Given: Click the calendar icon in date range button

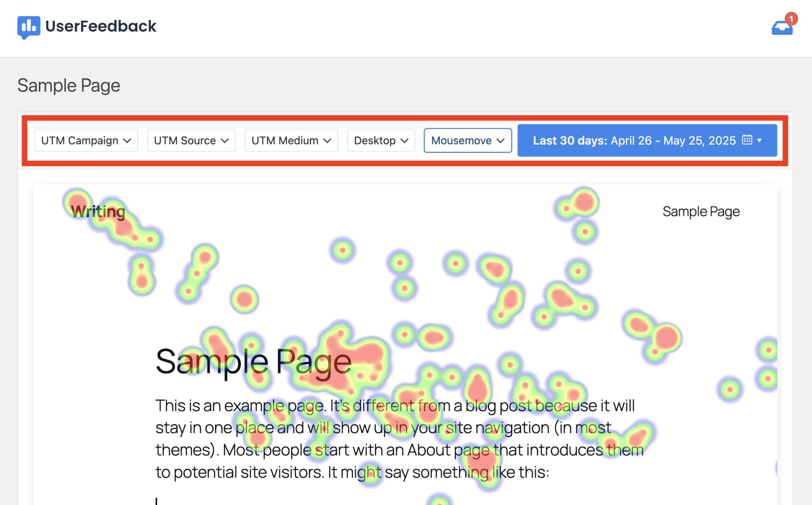Looking at the screenshot, I should tap(747, 140).
